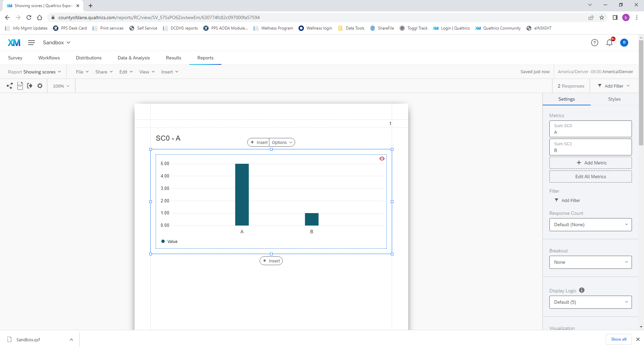Click bar B in the chart
644x349 pixels.
point(312,219)
